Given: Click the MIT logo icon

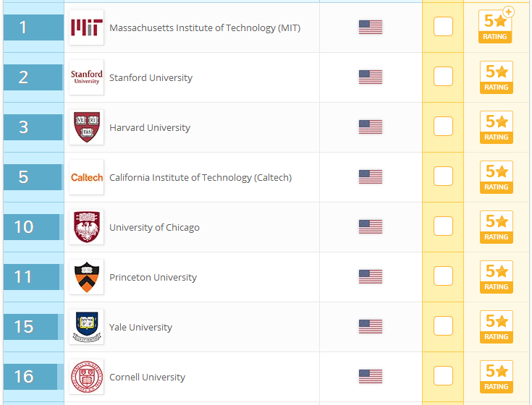Looking at the screenshot, I should click(x=87, y=27).
